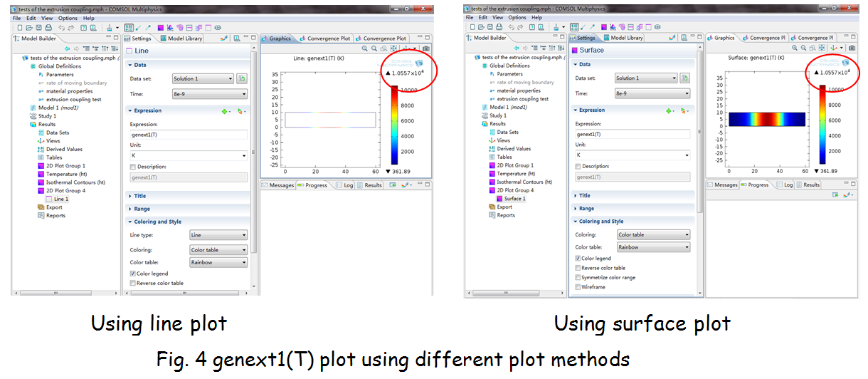Click the Open file icon in left window toolbar
This screenshot has height=379, width=868.
point(26,28)
